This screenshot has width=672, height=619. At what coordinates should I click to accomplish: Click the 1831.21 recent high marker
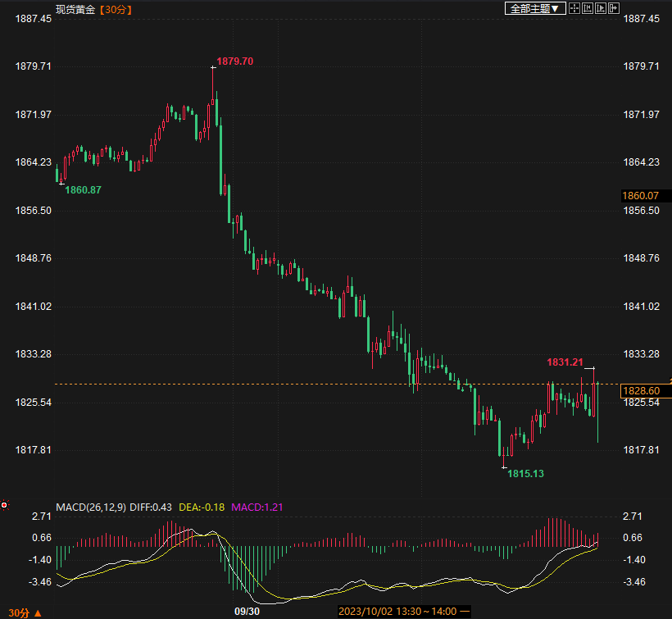pyautogui.click(x=565, y=362)
